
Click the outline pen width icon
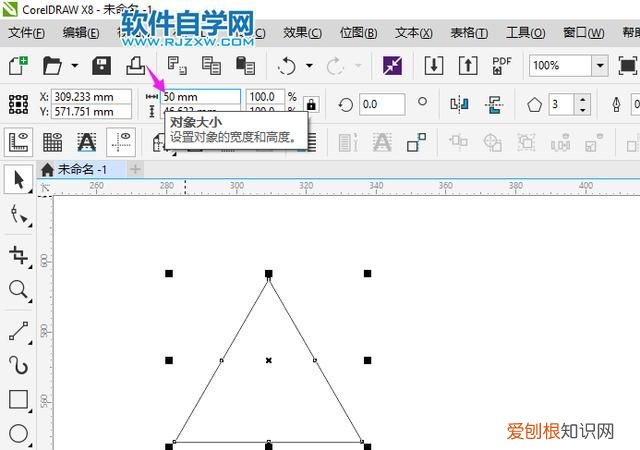tap(616, 105)
